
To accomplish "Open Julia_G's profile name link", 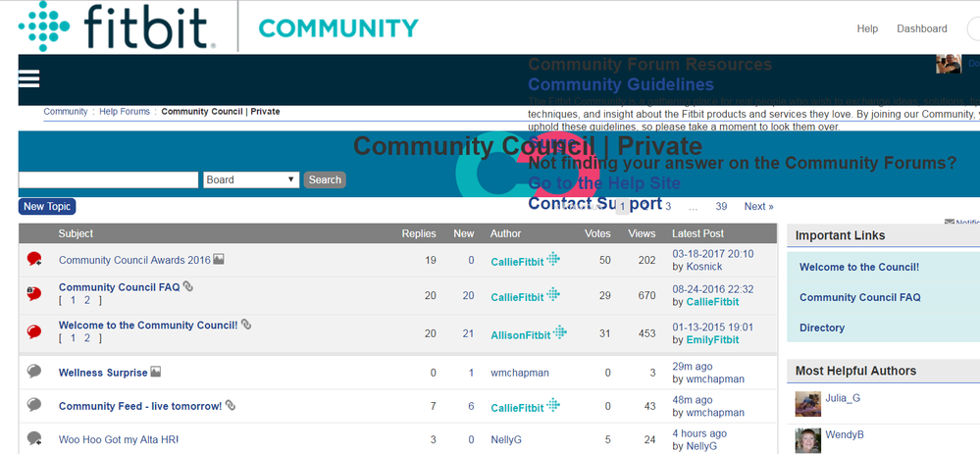I will pos(843,398).
